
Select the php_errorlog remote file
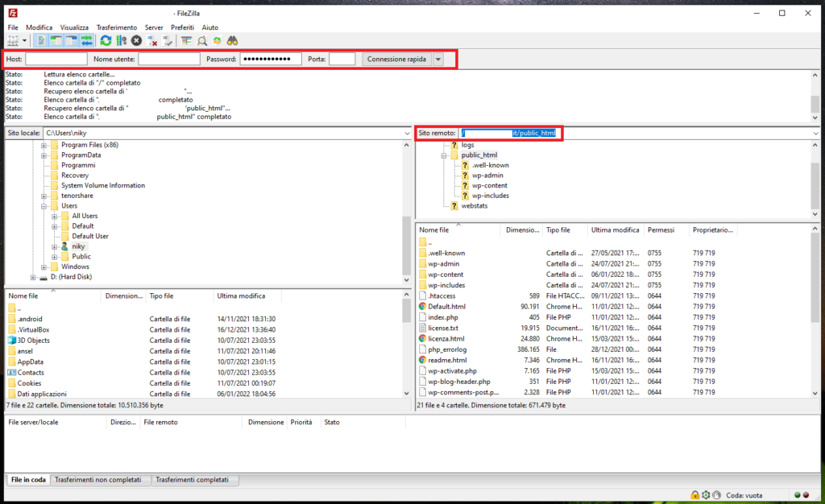tap(447, 349)
